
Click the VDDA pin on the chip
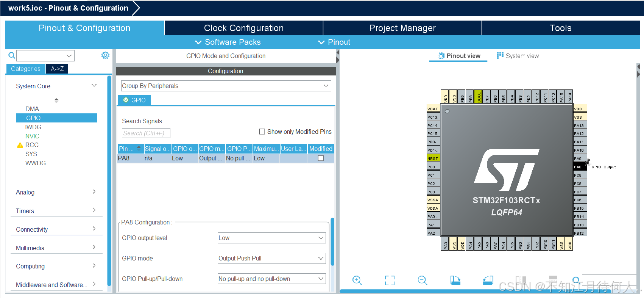433,208
